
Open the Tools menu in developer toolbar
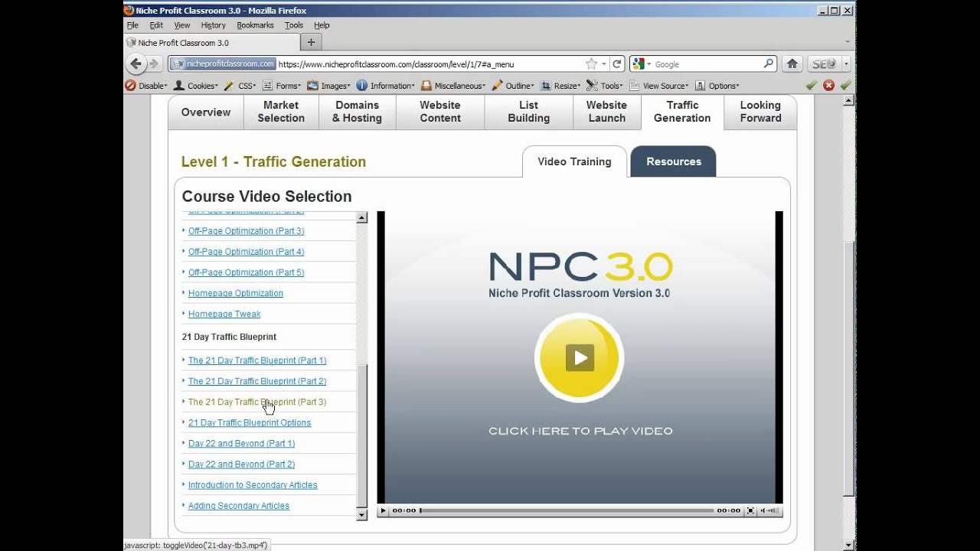tap(606, 86)
